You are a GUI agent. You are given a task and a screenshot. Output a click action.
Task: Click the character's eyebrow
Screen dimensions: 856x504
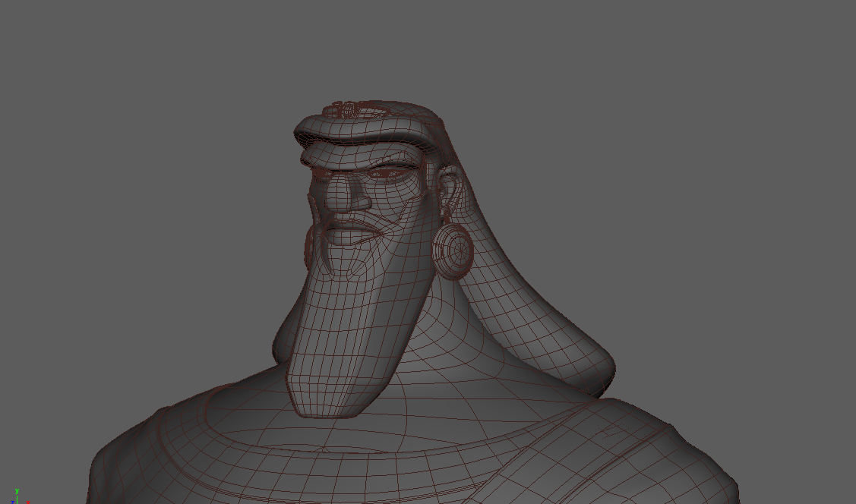pyautogui.click(x=393, y=164)
